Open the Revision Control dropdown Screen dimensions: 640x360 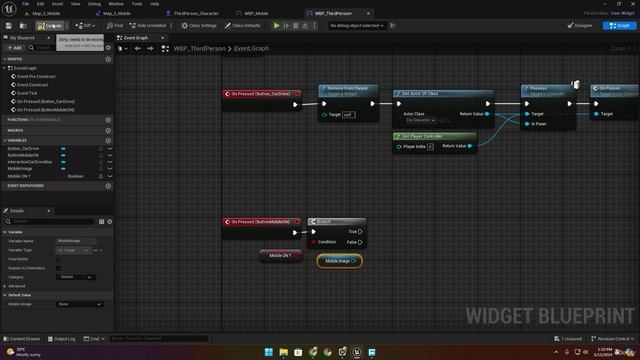pos(613,339)
